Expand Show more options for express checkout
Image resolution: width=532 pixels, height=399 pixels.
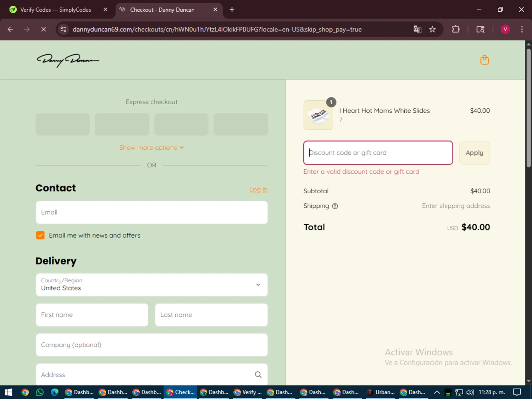[x=151, y=148]
